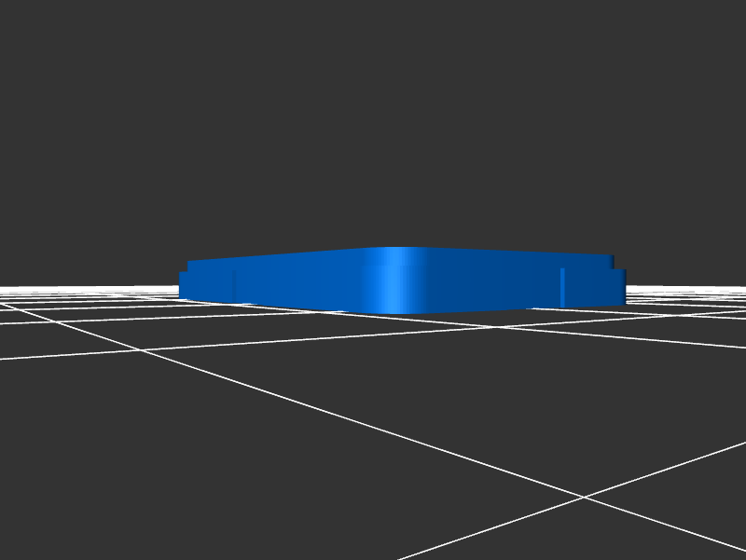Click the grid intersection left of the model
This screenshot has width=746, height=560.
[x=140, y=349]
